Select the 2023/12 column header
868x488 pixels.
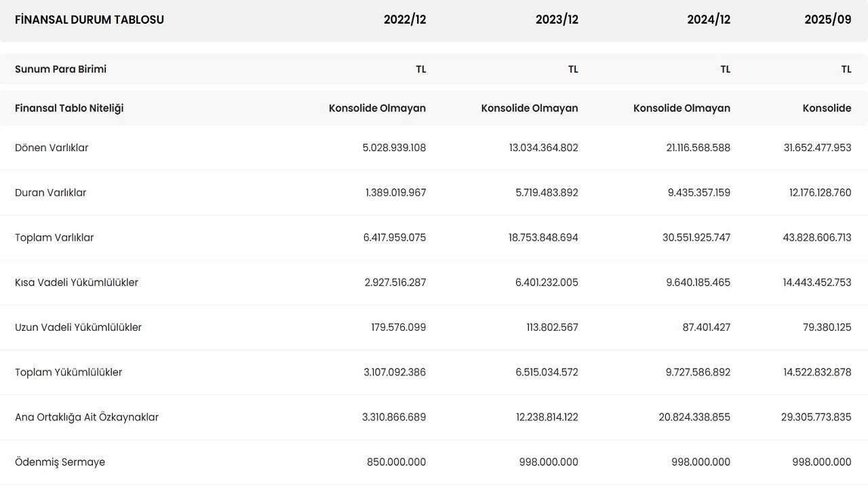point(557,20)
